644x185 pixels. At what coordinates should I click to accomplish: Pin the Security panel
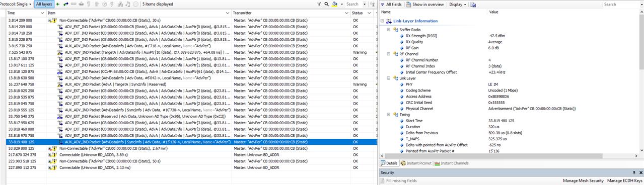coord(634,172)
